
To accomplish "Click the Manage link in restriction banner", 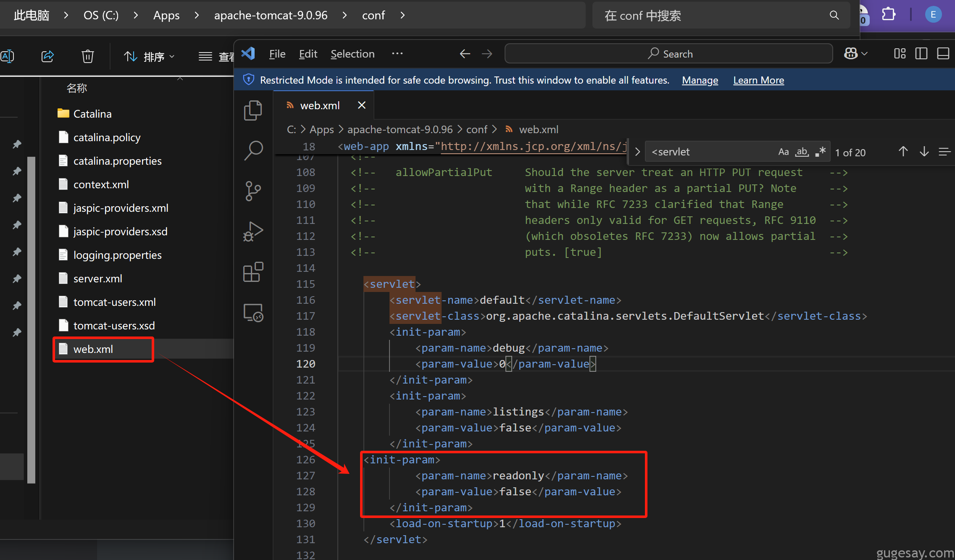I will point(700,80).
